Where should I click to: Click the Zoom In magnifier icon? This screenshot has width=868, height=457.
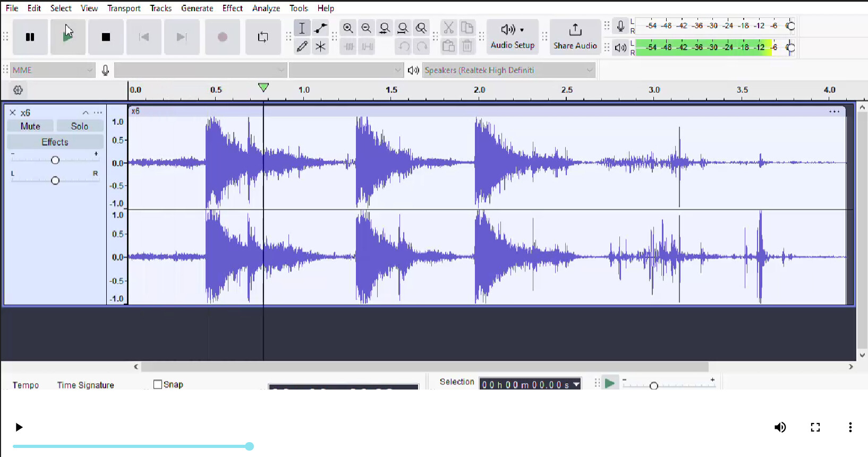(x=348, y=28)
